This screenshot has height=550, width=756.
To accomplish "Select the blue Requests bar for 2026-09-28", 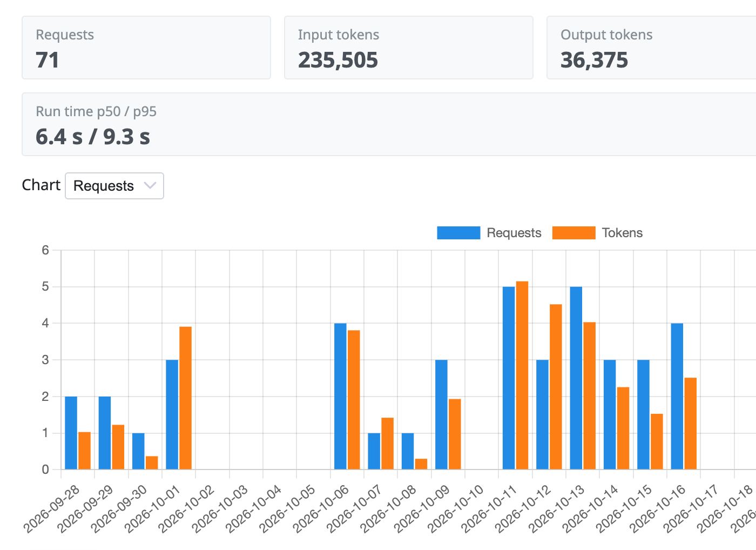I will click(x=71, y=433).
